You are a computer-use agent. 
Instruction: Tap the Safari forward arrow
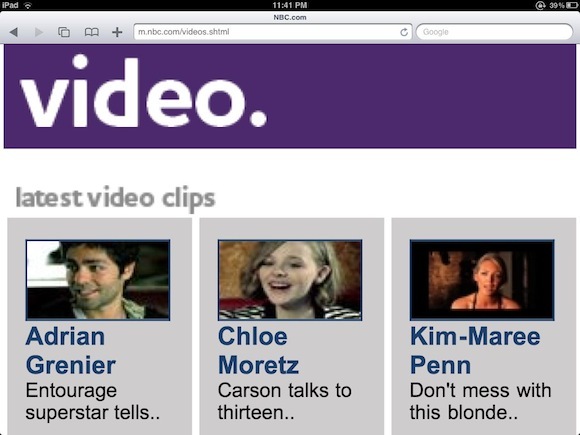pos(38,32)
